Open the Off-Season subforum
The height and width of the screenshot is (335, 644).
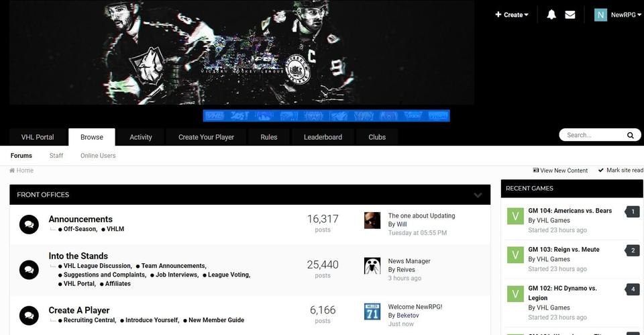click(80, 229)
